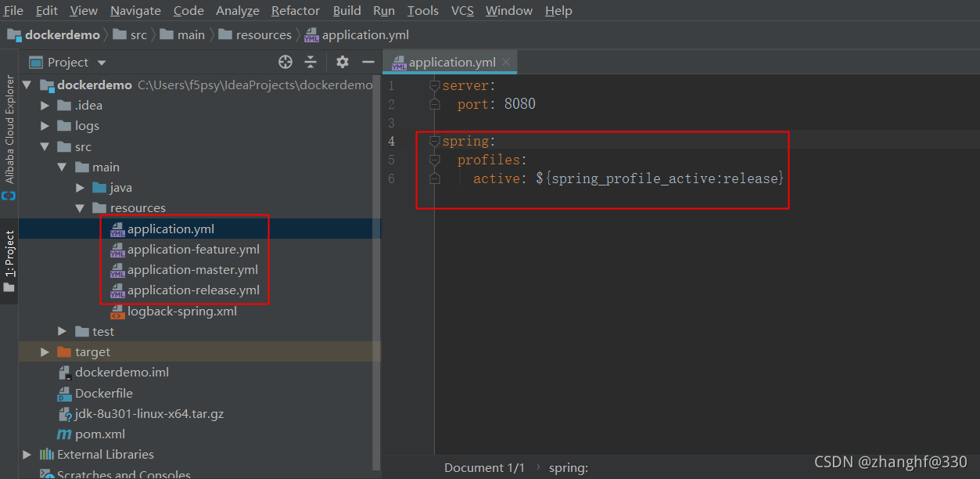This screenshot has width=980, height=479.
Task: Click the 'active' line in editor
Action: (628, 178)
